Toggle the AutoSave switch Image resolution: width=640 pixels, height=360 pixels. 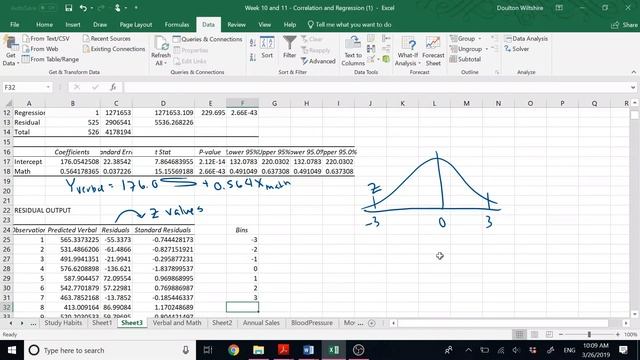pyautogui.click(x=47, y=8)
